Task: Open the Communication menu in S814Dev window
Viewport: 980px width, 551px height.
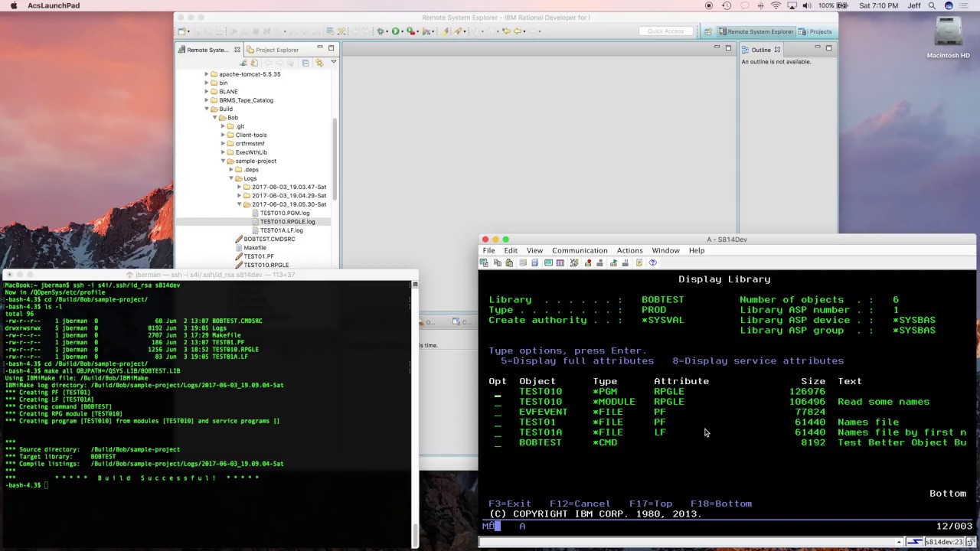Action: (580, 250)
